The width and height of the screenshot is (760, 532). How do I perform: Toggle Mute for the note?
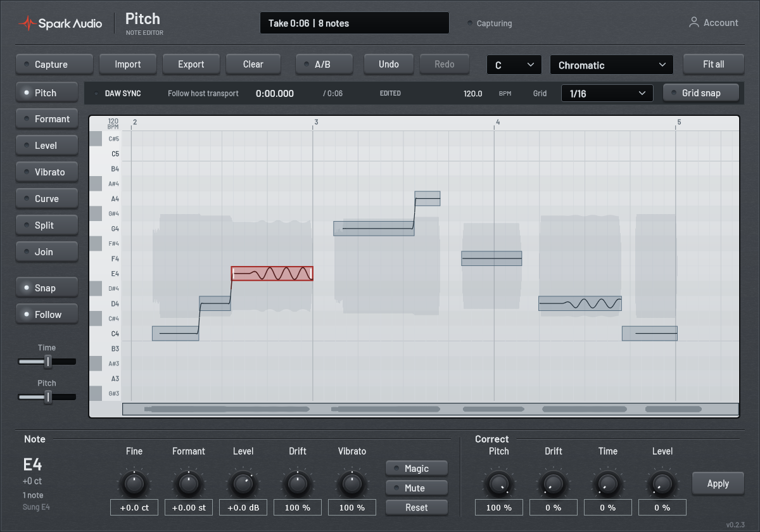tap(417, 488)
